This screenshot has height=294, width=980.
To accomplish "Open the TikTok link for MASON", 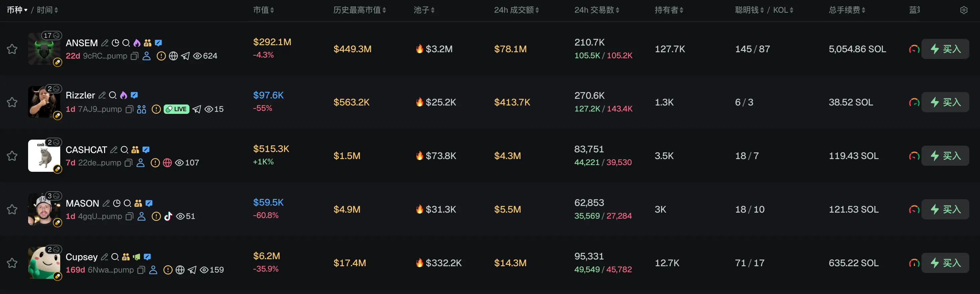I will click(168, 216).
